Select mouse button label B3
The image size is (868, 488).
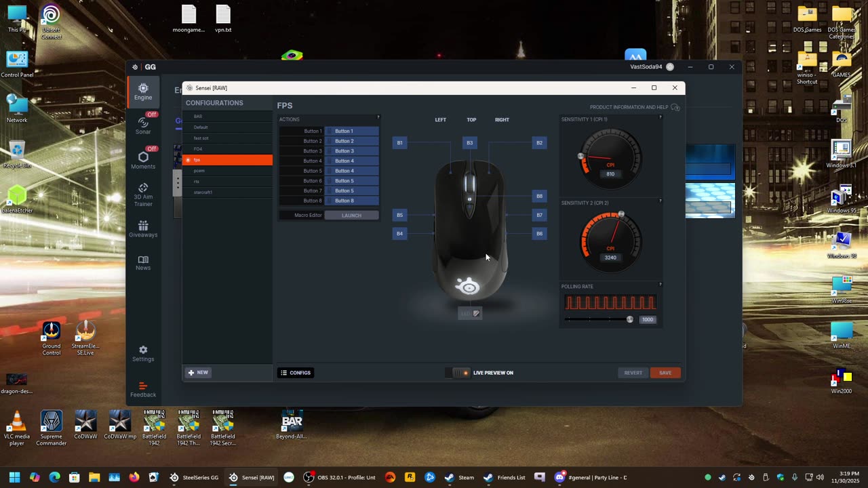click(469, 142)
